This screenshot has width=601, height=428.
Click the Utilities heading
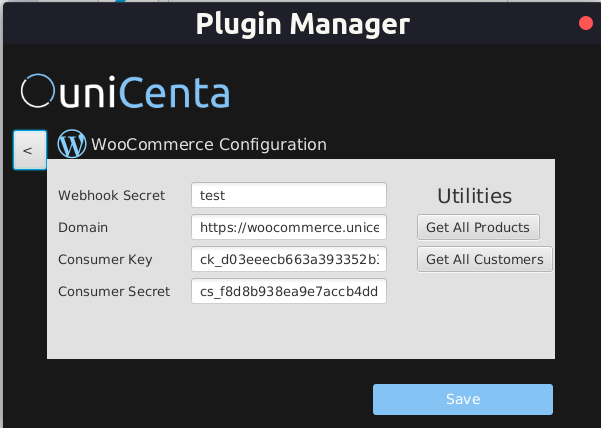[475, 196]
